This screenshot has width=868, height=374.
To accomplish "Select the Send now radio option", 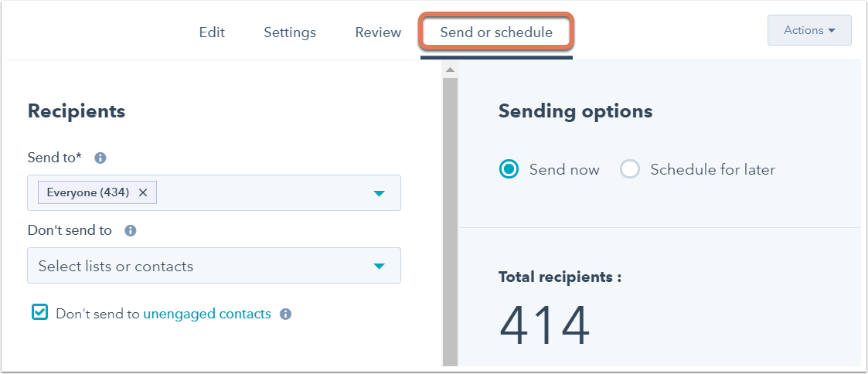I will (509, 169).
